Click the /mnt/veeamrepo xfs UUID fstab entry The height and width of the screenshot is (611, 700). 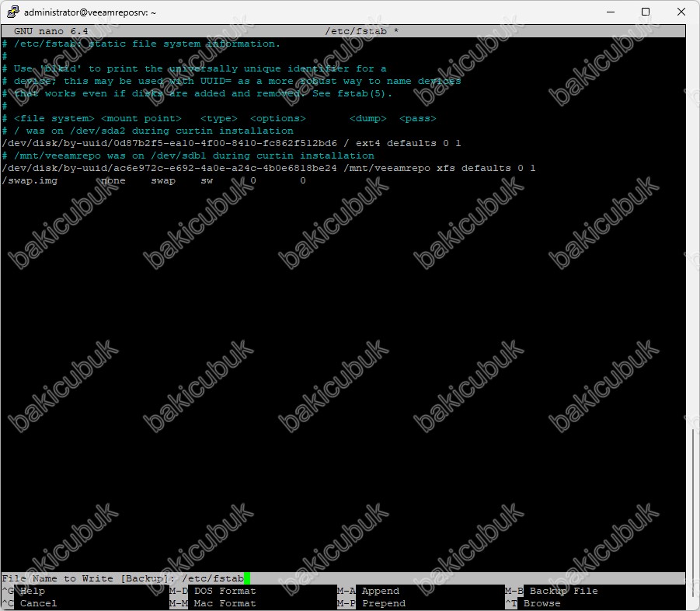pos(269,169)
